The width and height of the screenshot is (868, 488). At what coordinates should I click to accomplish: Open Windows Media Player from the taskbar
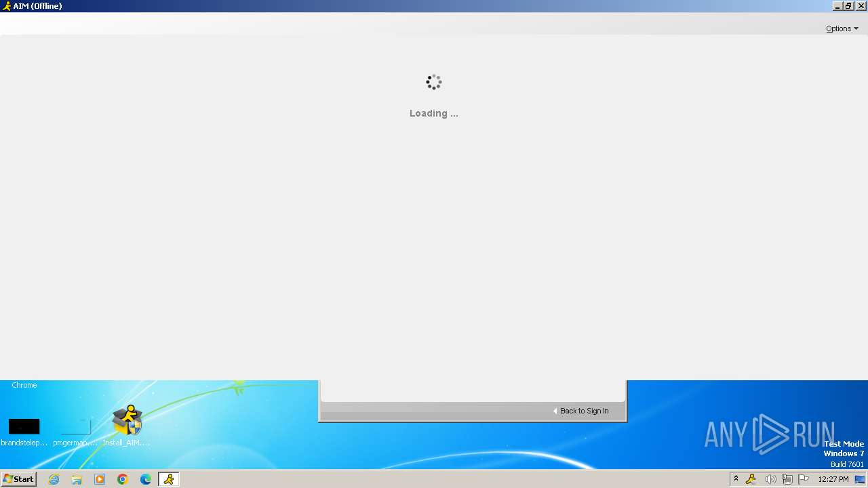(100, 479)
